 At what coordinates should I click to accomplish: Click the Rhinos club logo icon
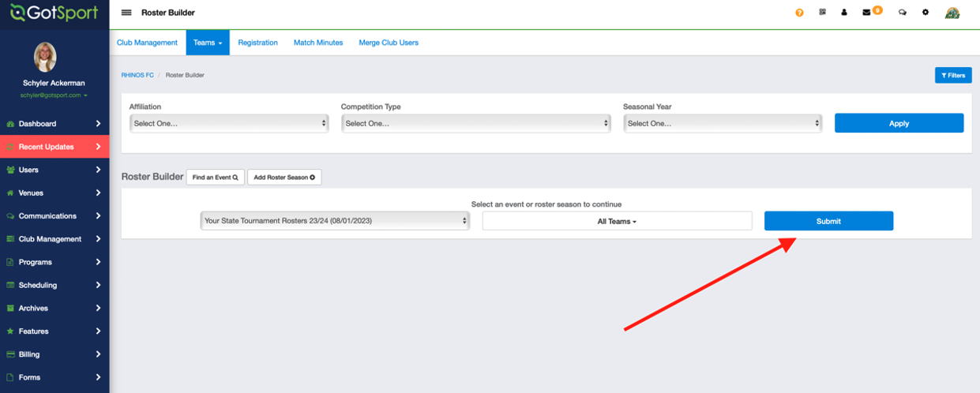point(952,13)
